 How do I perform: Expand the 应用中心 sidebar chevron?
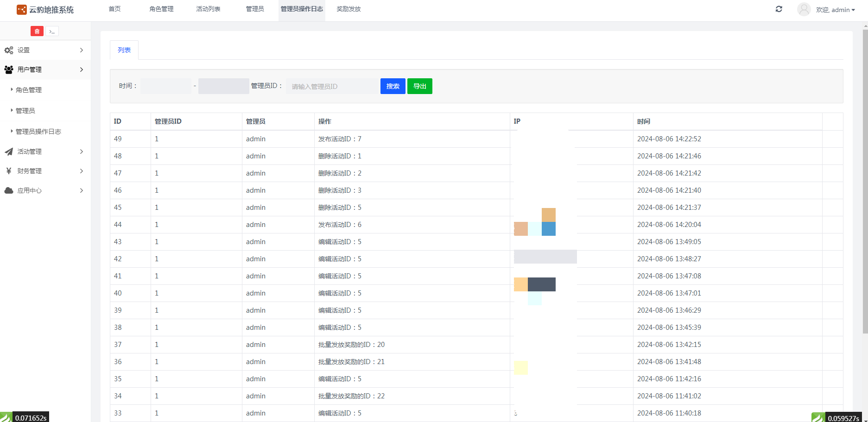(x=82, y=190)
